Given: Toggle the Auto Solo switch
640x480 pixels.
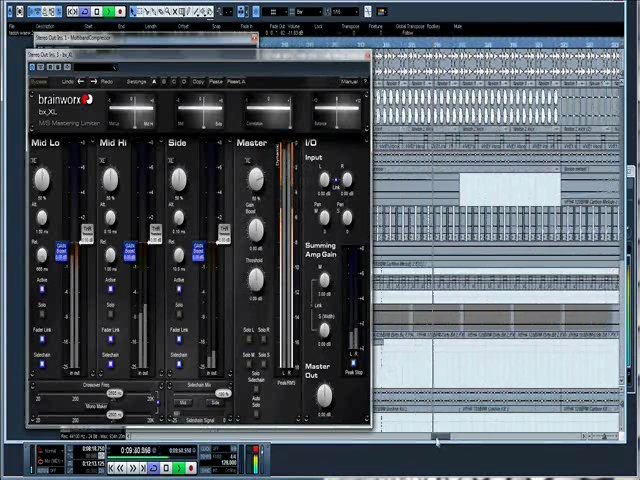Looking at the screenshot, I should point(256,413).
